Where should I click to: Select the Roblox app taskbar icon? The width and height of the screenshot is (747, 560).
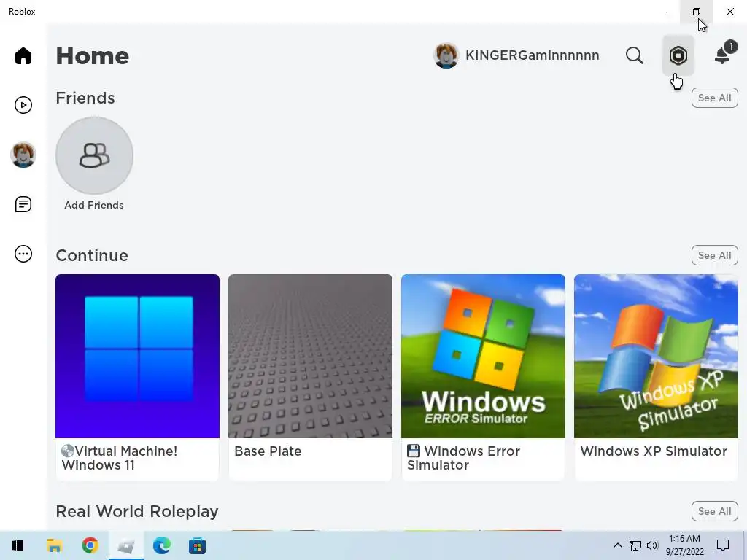click(125, 545)
